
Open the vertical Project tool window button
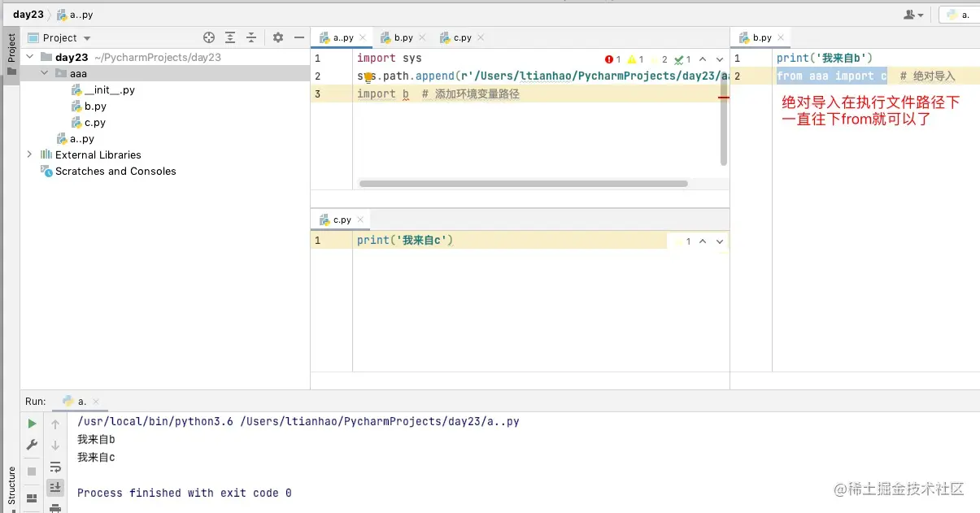11,54
